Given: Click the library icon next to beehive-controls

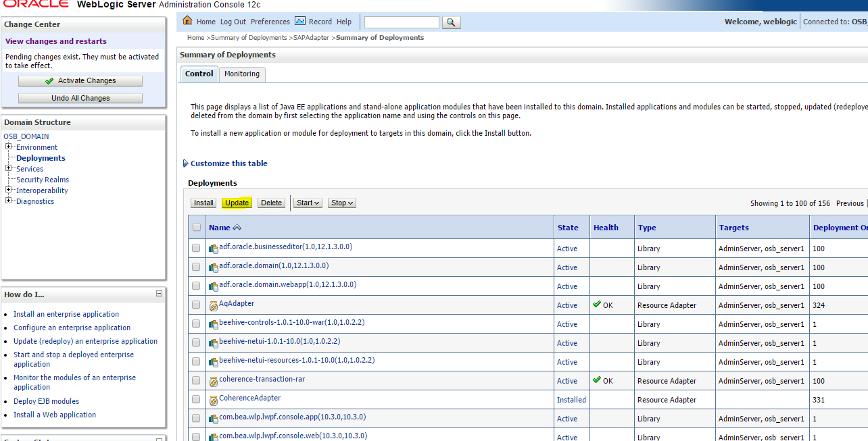Looking at the screenshot, I should pyautogui.click(x=214, y=323).
